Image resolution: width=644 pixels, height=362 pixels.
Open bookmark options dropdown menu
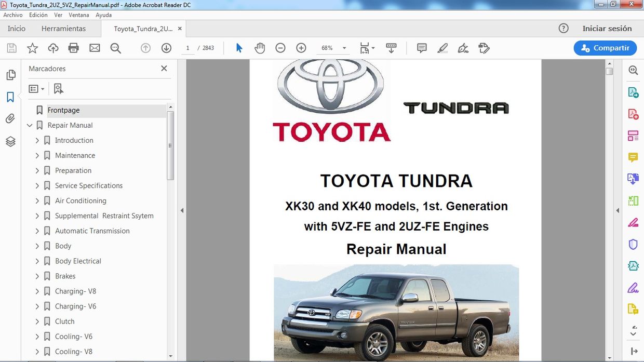pos(36,89)
